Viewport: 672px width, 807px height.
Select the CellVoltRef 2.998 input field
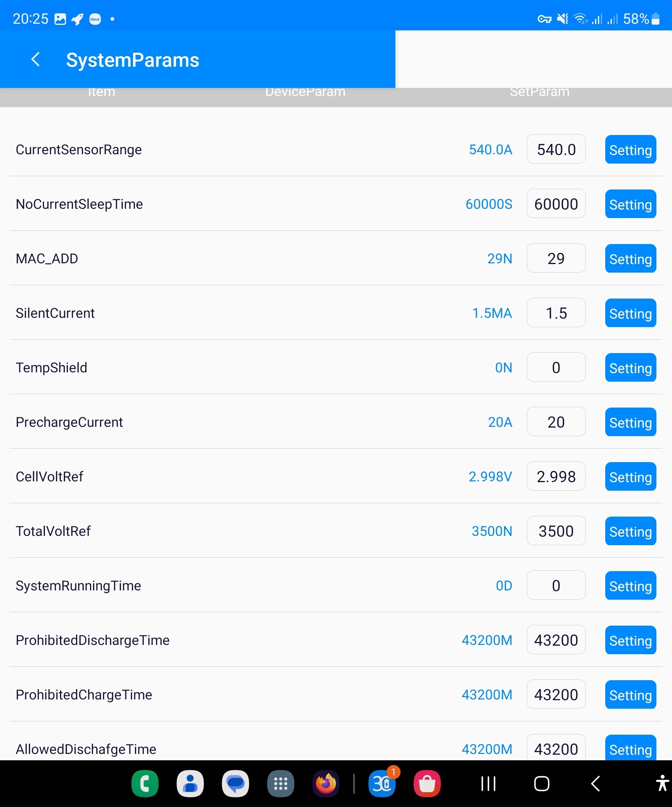click(x=556, y=477)
